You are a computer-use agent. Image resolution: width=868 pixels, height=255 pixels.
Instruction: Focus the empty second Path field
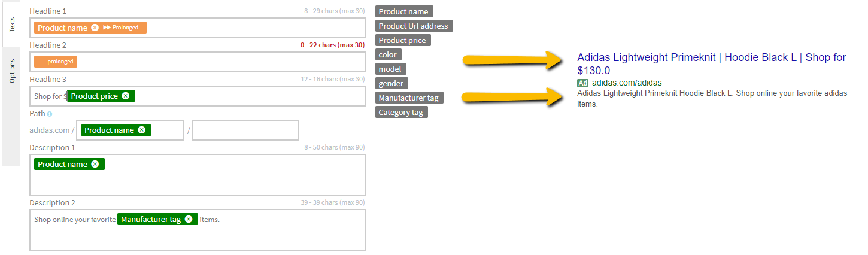click(x=245, y=130)
